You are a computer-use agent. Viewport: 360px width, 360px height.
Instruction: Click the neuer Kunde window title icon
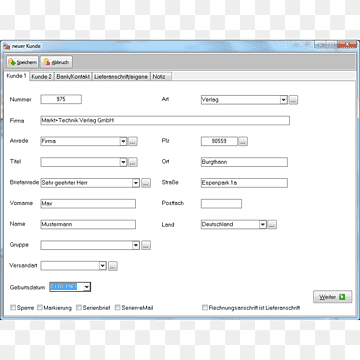pos(7,46)
